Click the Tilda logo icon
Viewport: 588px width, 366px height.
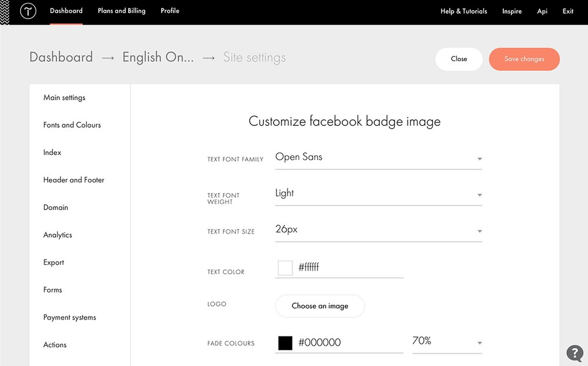[x=28, y=11]
